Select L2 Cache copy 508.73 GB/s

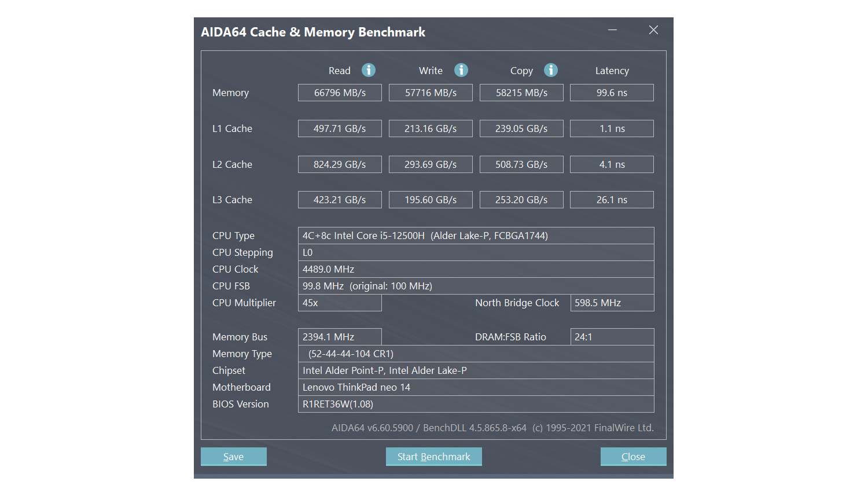pos(521,164)
